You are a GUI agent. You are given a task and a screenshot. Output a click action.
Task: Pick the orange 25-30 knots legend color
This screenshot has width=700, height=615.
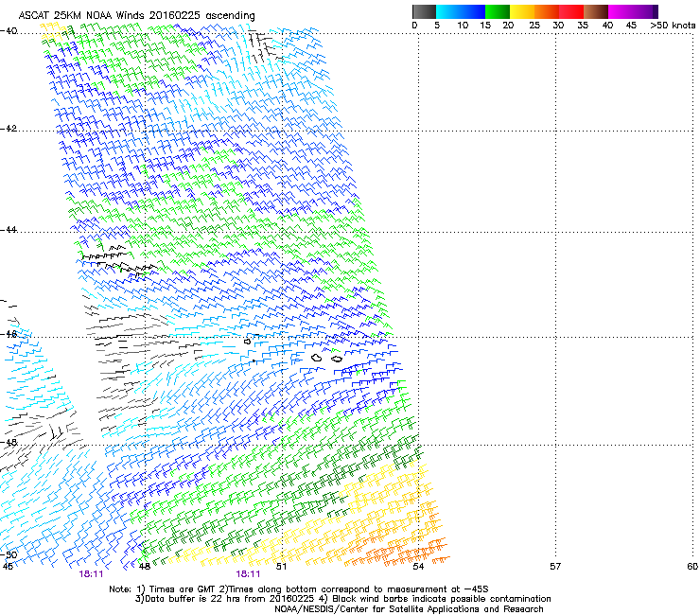pos(547,11)
